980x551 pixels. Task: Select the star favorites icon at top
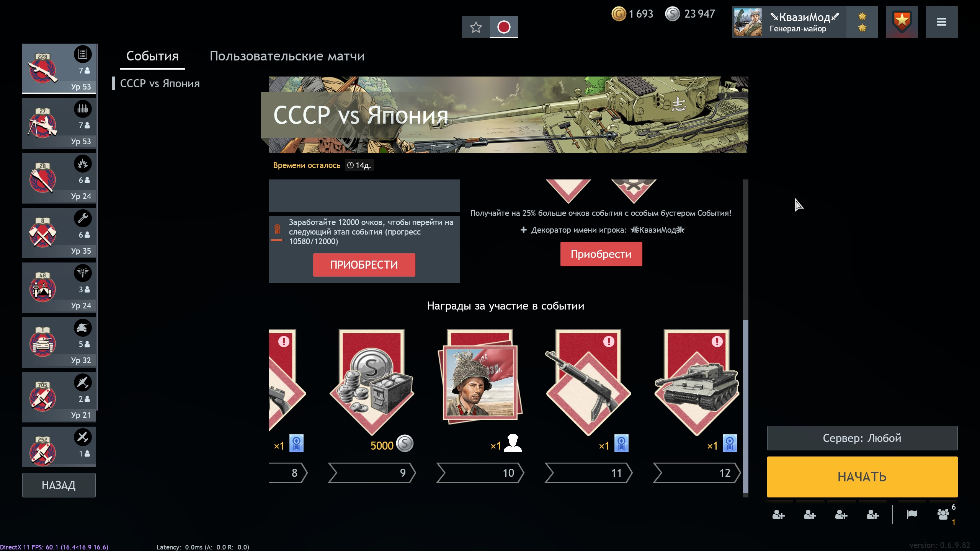point(476,27)
